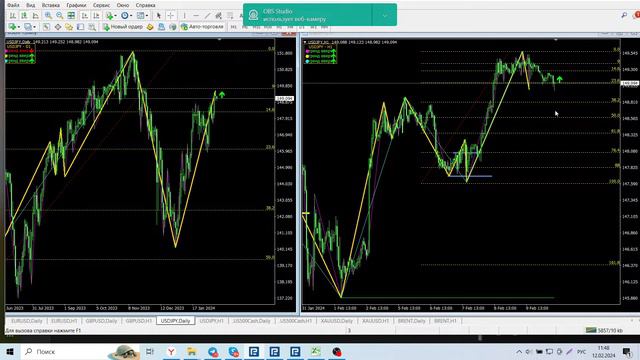Show the Terminal panel
The image size is (640, 360).
[80, 27]
